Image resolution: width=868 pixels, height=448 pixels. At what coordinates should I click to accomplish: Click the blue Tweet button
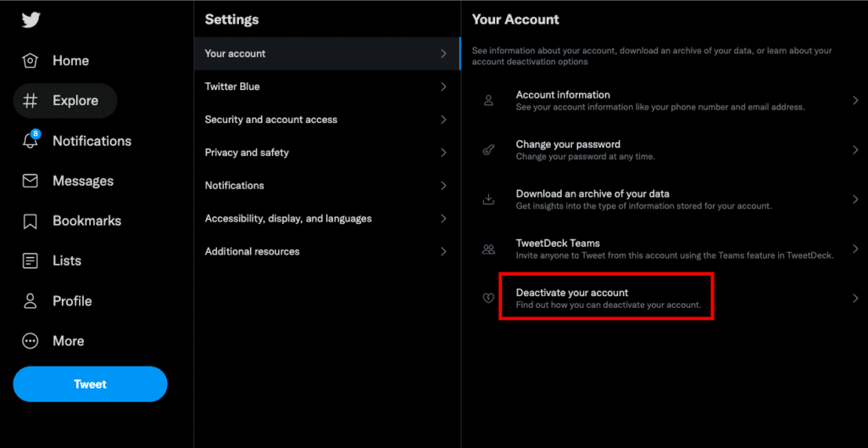[x=90, y=384]
